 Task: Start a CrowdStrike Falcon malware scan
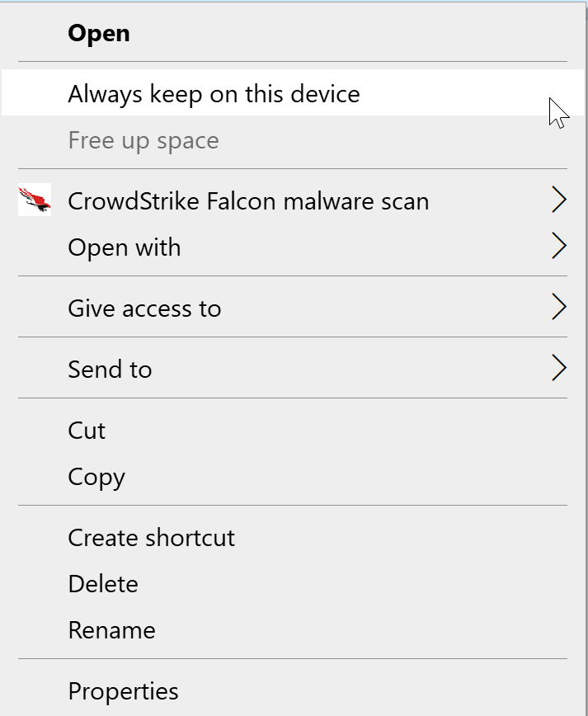coord(248,200)
